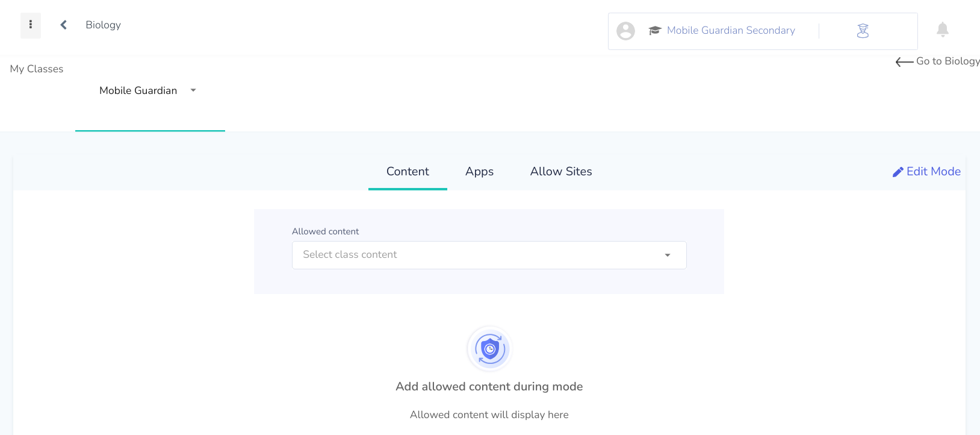
Task: Open the user profile avatar icon
Action: pyautogui.click(x=625, y=31)
